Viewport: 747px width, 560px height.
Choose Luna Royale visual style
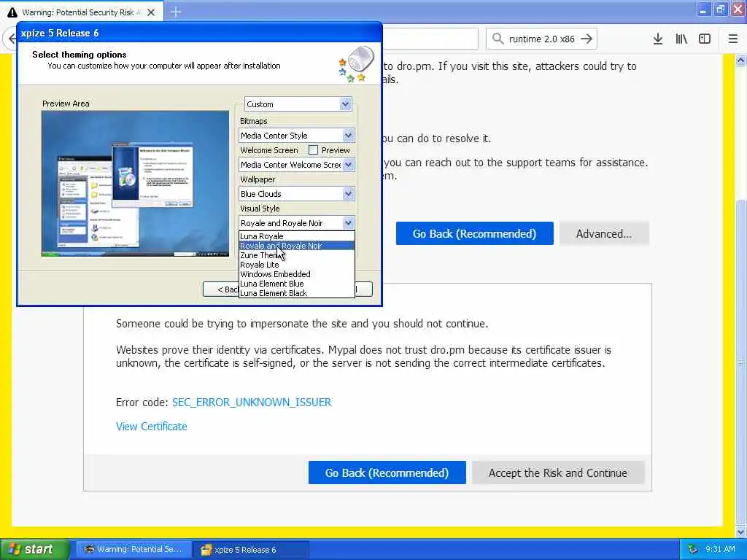296,236
